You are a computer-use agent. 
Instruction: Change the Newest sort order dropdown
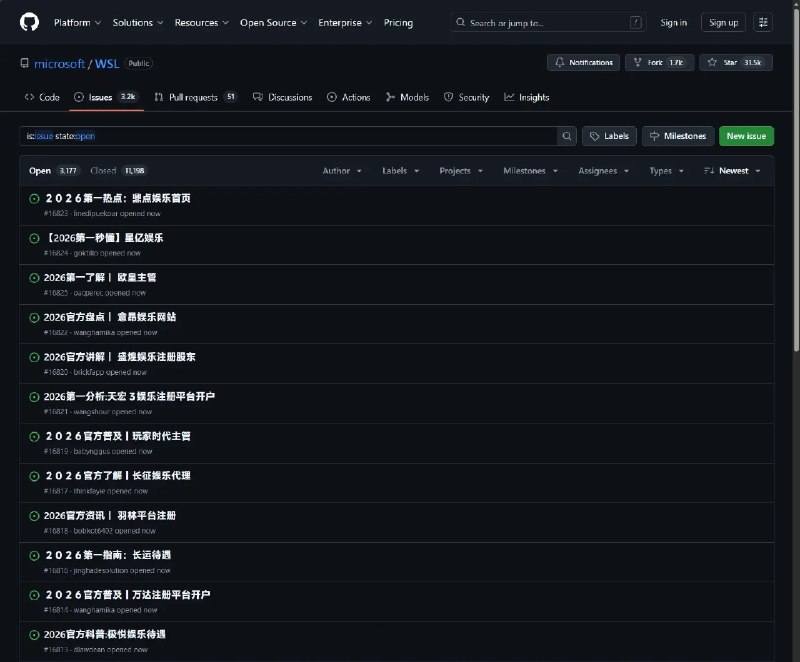pyautogui.click(x=732, y=171)
